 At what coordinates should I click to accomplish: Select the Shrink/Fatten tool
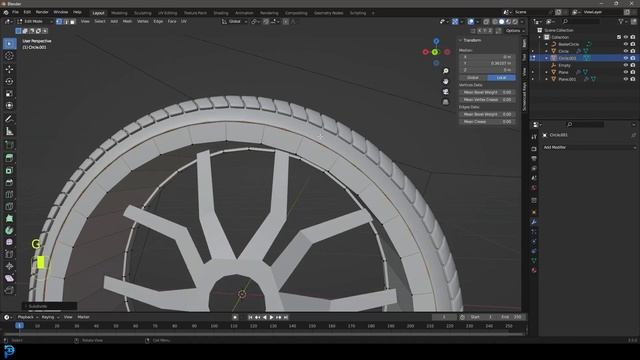point(9,266)
